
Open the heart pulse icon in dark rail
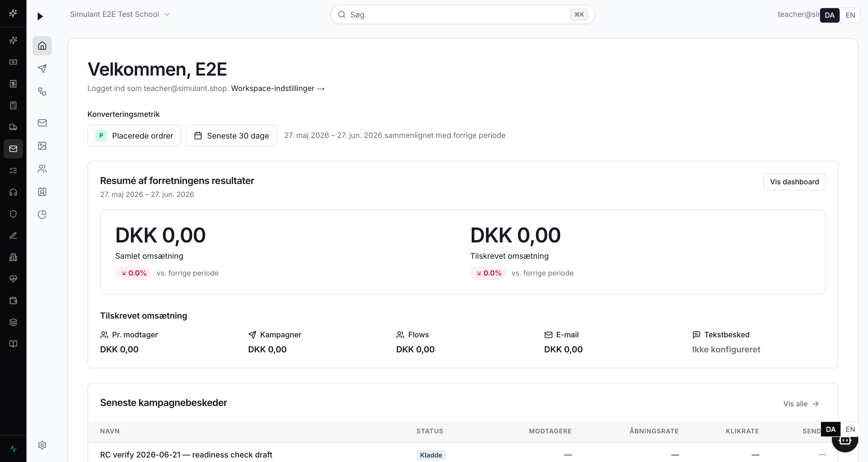pos(13,279)
